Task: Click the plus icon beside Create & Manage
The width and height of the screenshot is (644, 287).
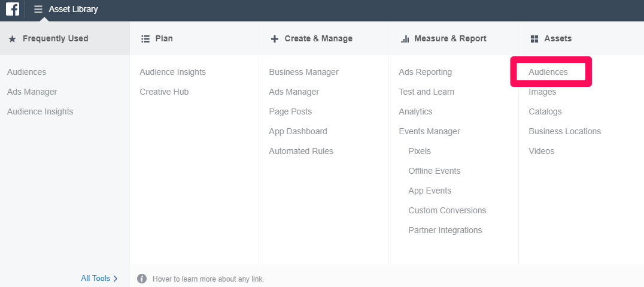Action: point(275,39)
